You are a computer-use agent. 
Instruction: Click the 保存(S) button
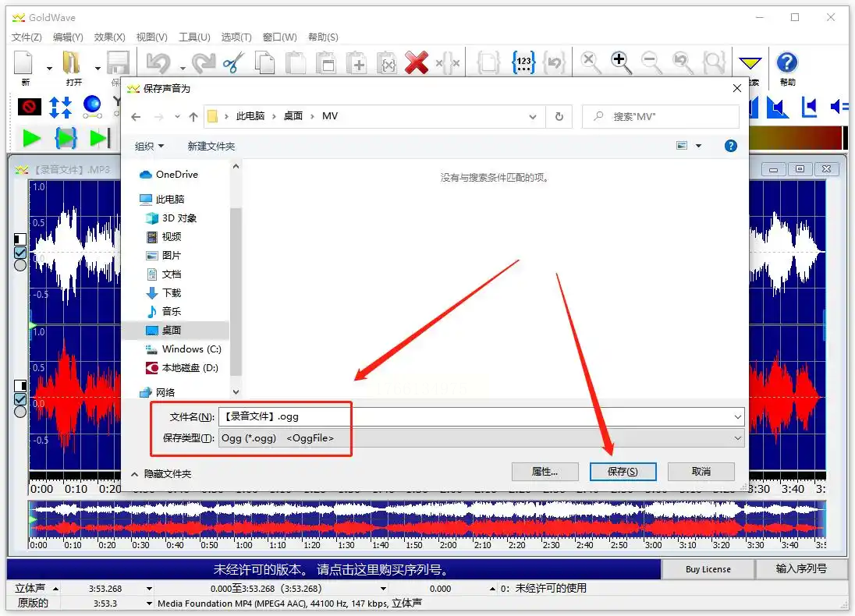(x=623, y=472)
